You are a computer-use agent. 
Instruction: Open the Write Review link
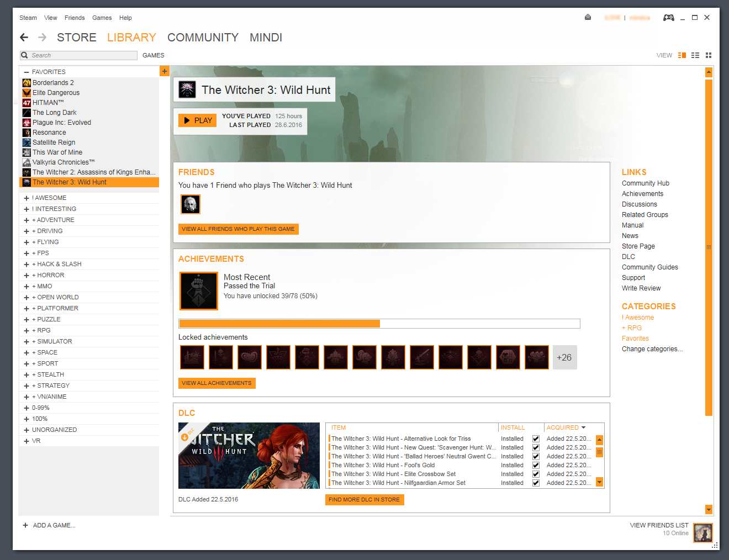click(x=641, y=288)
